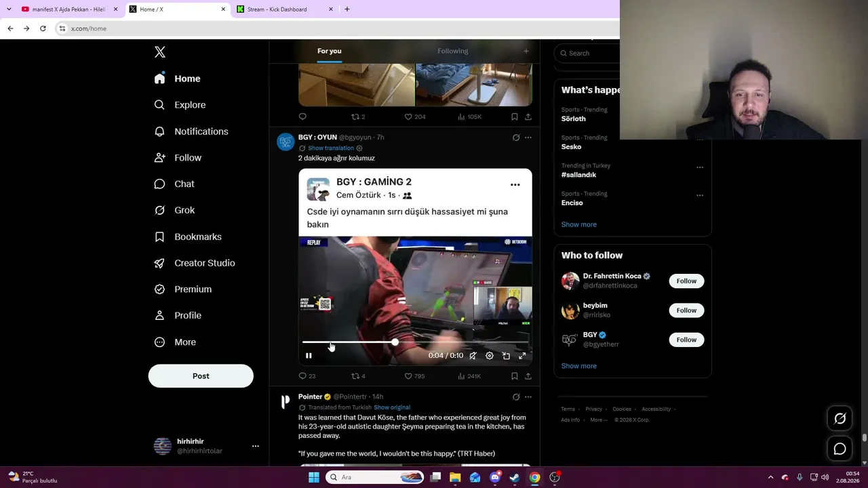Image resolution: width=868 pixels, height=488 pixels.
Task: Open options for the #sallandık trend
Action: click(x=700, y=167)
